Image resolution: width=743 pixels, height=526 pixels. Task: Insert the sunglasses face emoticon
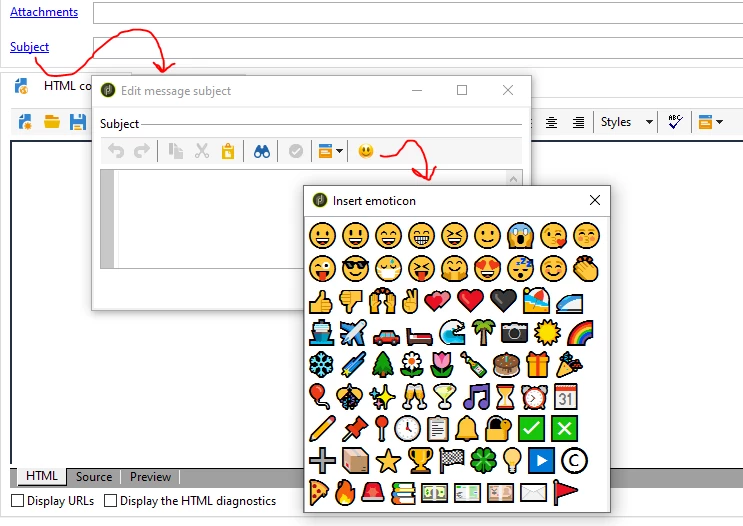coord(355,268)
